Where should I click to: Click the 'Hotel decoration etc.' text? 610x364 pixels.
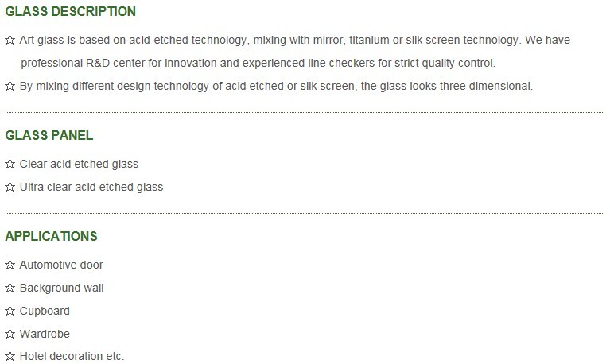72,356
